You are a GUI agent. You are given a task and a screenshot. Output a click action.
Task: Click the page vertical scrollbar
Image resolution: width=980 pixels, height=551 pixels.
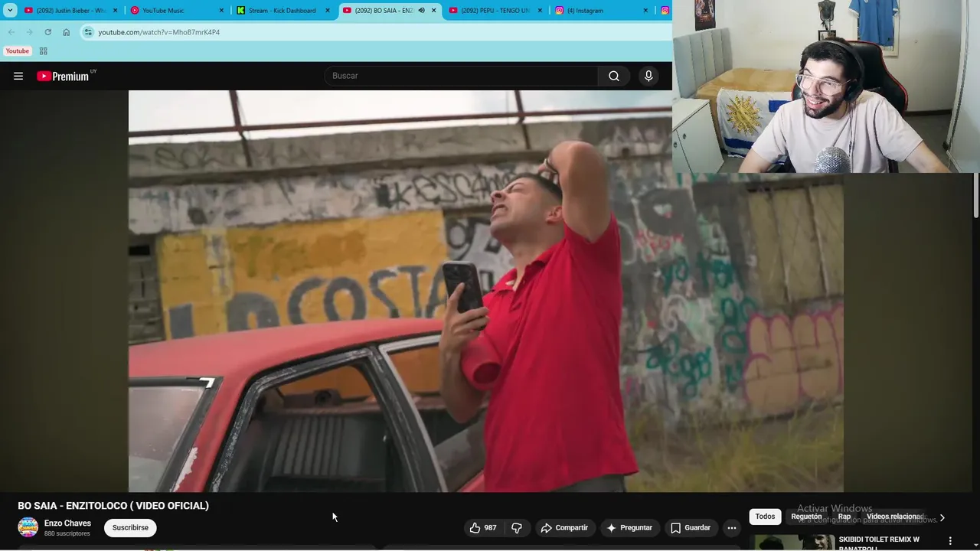coord(975,195)
